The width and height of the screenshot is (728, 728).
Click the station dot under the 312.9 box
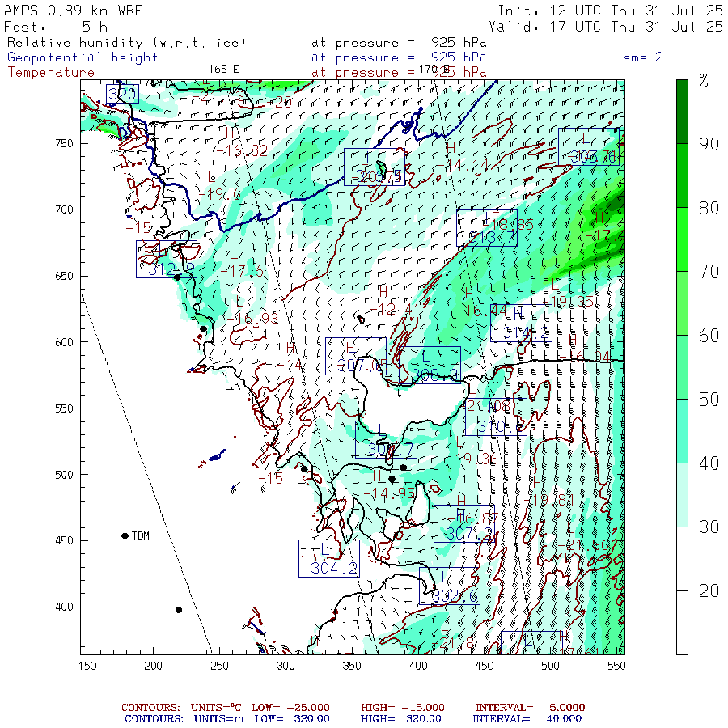(x=177, y=277)
